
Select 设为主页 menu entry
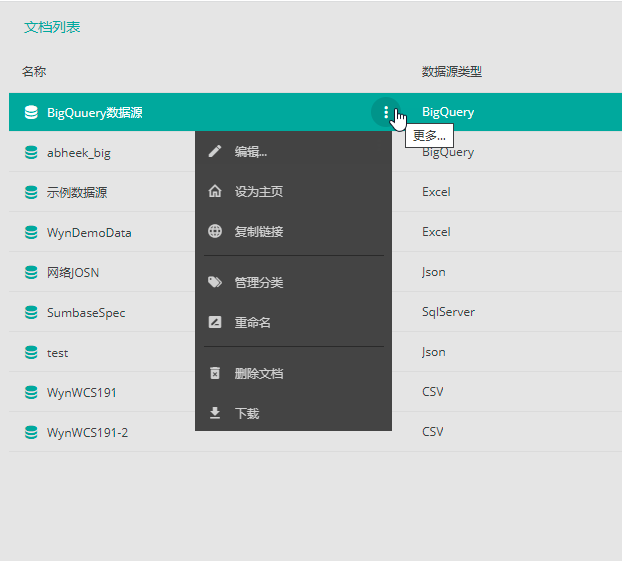tap(293, 191)
